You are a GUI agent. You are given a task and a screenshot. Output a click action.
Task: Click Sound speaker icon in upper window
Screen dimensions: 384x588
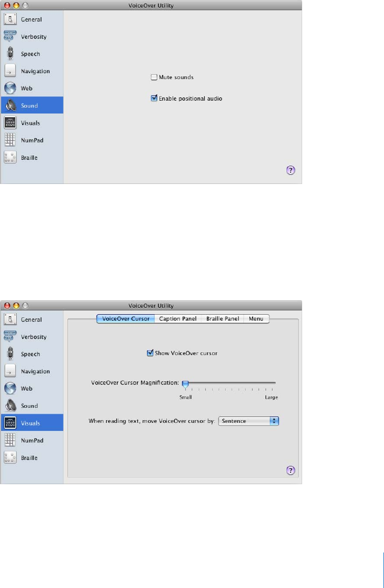click(x=10, y=105)
